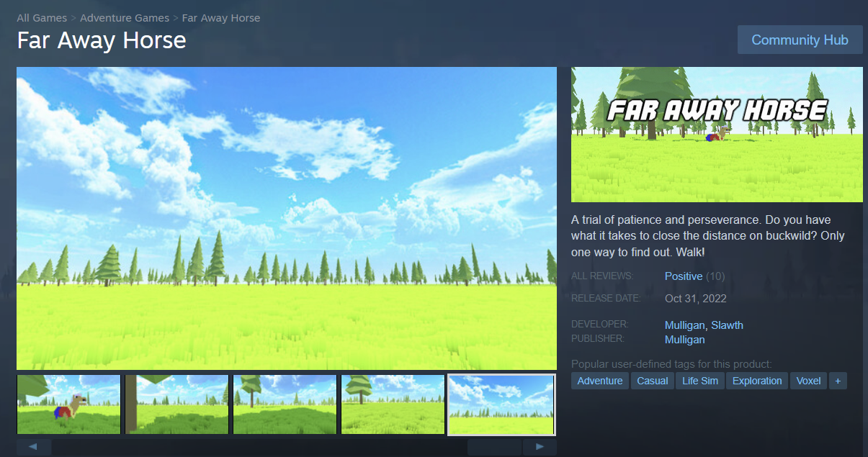Open the Positive reviews link
The width and height of the screenshot is (868, 457).
click(684, 276)
